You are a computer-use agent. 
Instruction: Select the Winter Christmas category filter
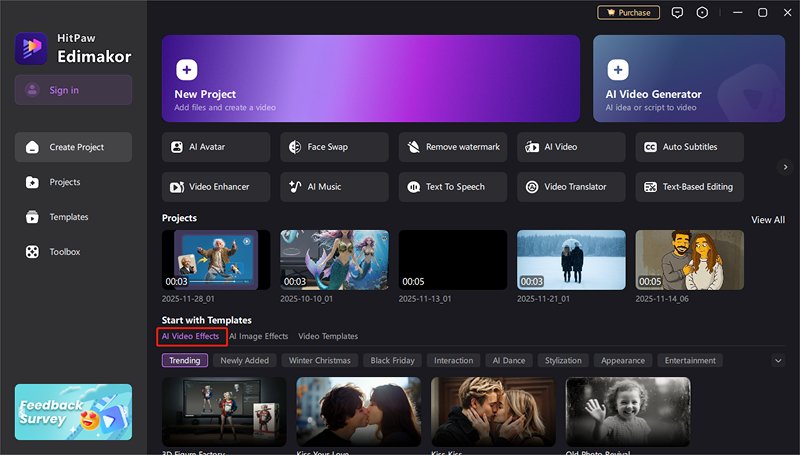(319, 360)
